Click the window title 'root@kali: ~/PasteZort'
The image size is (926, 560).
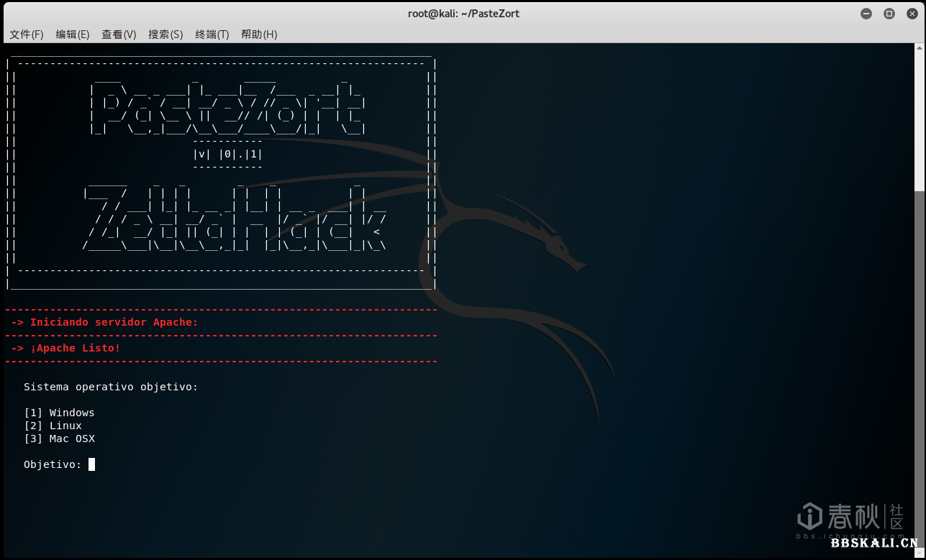point(463,14)
